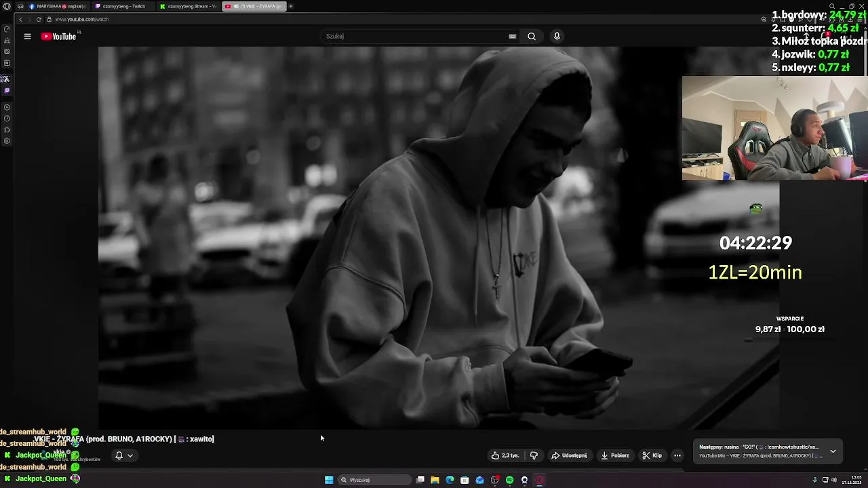Open the on-screen keyboard in search box
This screenshot has height=488, width=868.
point(512,37)
